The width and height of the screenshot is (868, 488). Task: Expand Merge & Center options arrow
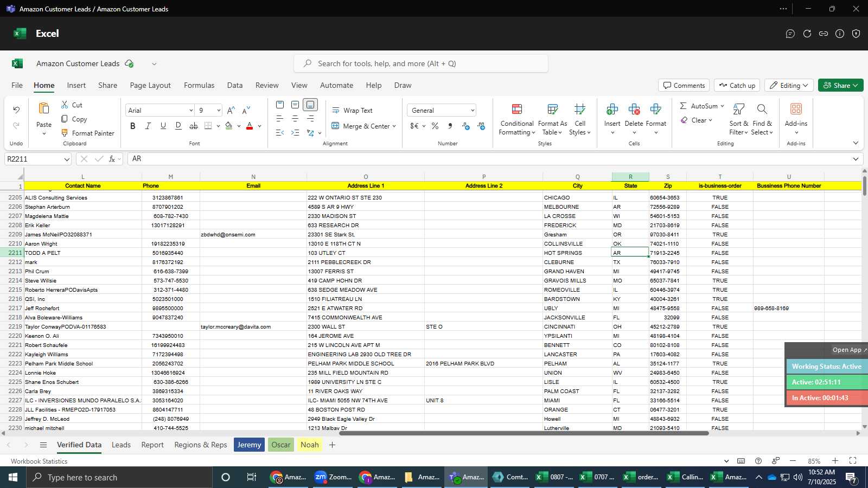click(394, 126)
